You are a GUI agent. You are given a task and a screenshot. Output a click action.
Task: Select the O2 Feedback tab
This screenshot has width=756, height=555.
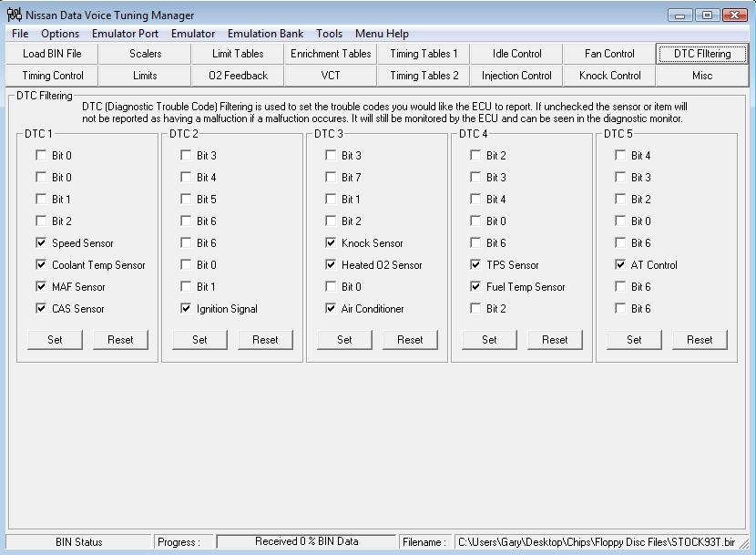click(238, 76)
